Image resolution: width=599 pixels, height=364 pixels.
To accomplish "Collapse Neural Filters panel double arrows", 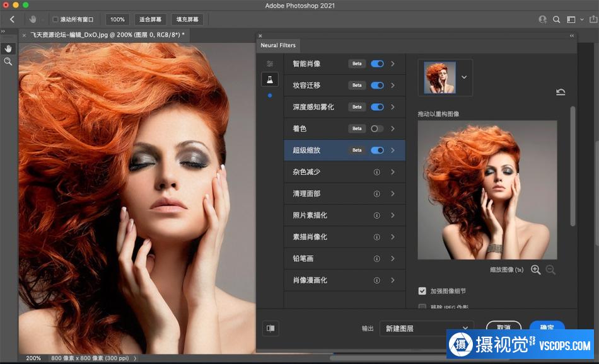I will (x=572, y=35).
